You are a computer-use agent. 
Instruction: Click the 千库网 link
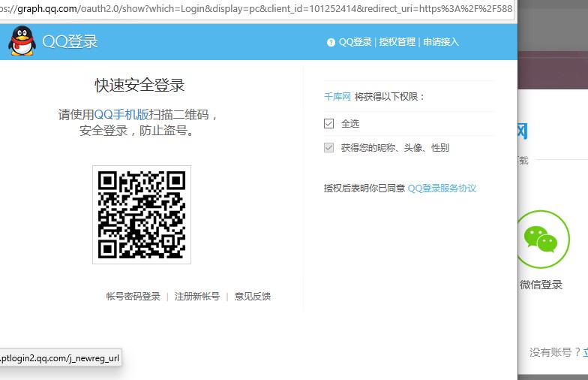tap(337, 97)
